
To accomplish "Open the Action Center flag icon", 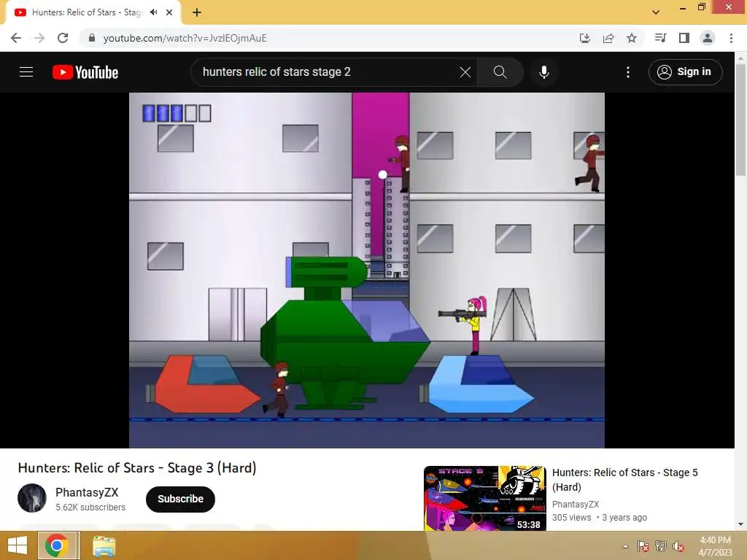I will coord(643,546).
